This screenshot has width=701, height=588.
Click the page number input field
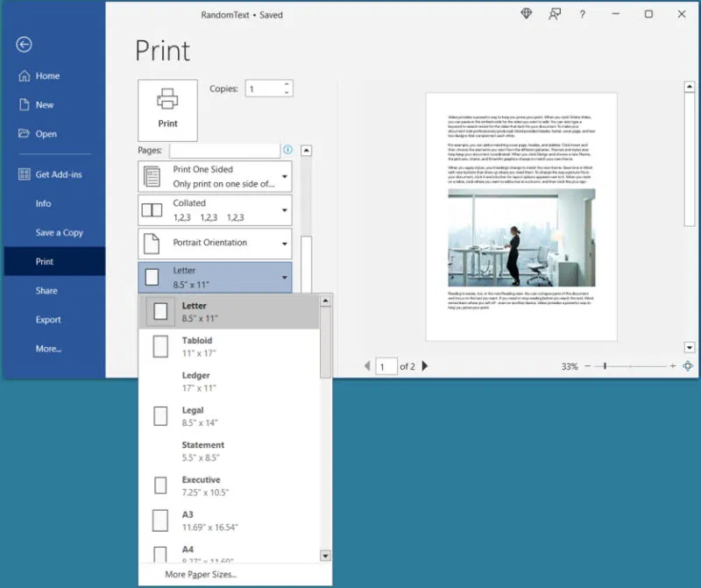click(x=386, y=366)
